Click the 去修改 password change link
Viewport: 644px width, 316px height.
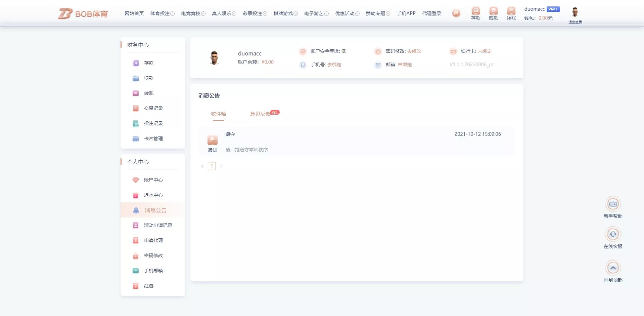point(414,51)
